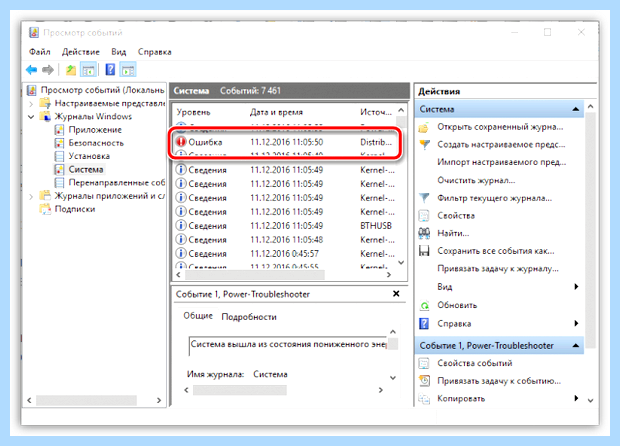Select the Ошибка event row at 11:05:50
The width and height of the screenshot is (620, 446).
(x=285, y=142)
